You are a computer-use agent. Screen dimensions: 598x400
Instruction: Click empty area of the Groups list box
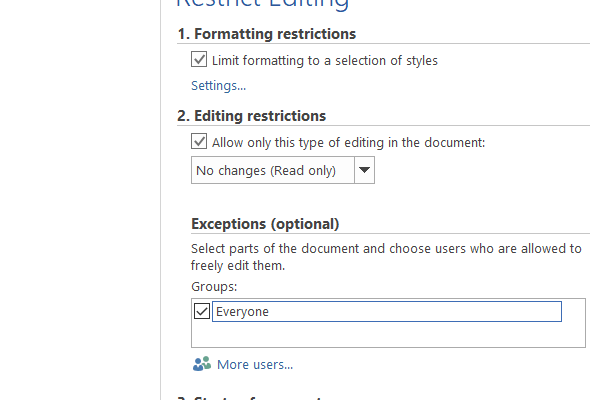tap(388, 335)
